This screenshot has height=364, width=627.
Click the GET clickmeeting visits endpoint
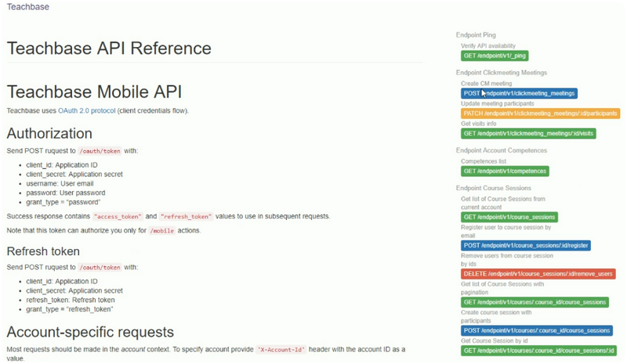point(529,134)
